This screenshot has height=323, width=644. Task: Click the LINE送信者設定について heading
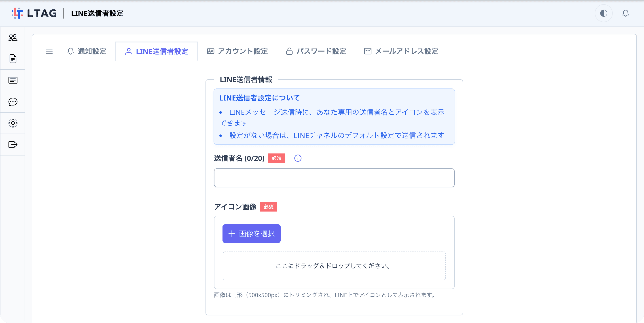[259, 98]
